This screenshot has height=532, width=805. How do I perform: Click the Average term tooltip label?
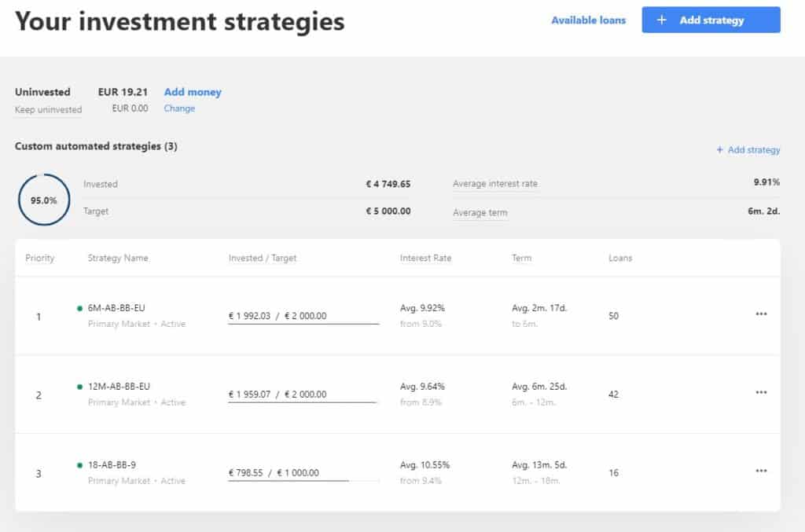pos(480,212)
